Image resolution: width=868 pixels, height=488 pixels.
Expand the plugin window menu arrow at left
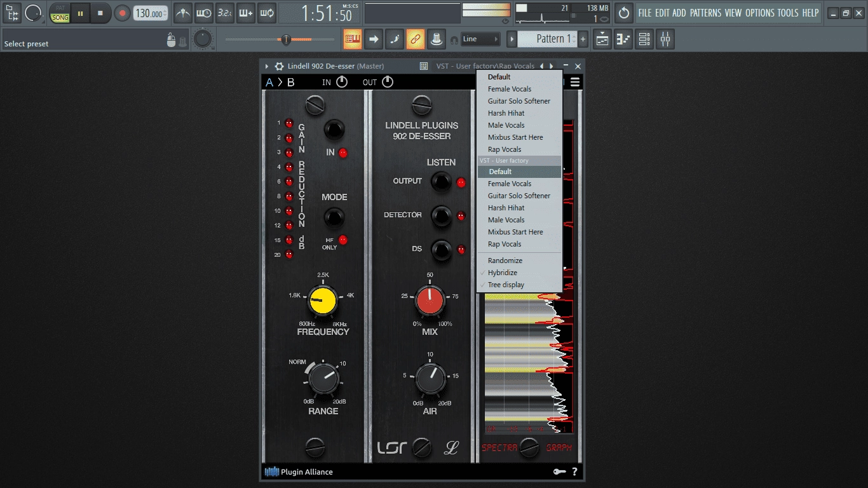(x=267, y=66)
